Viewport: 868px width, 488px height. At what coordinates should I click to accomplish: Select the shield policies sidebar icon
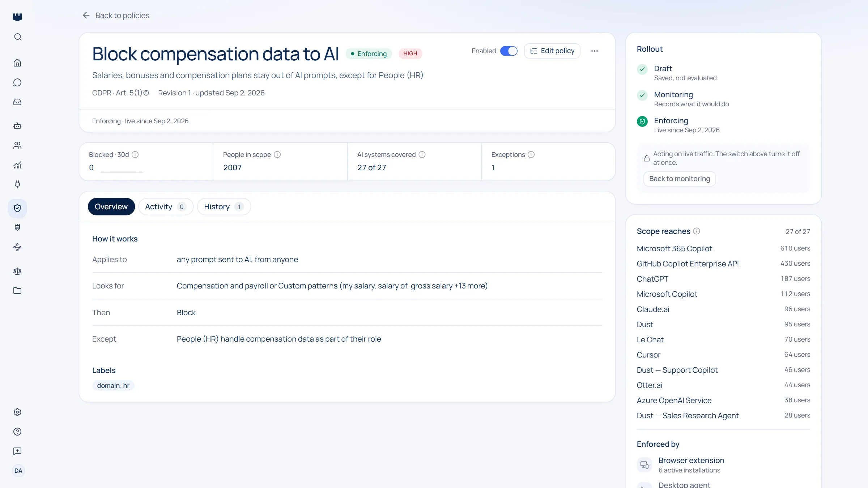[x=17, y=208]
